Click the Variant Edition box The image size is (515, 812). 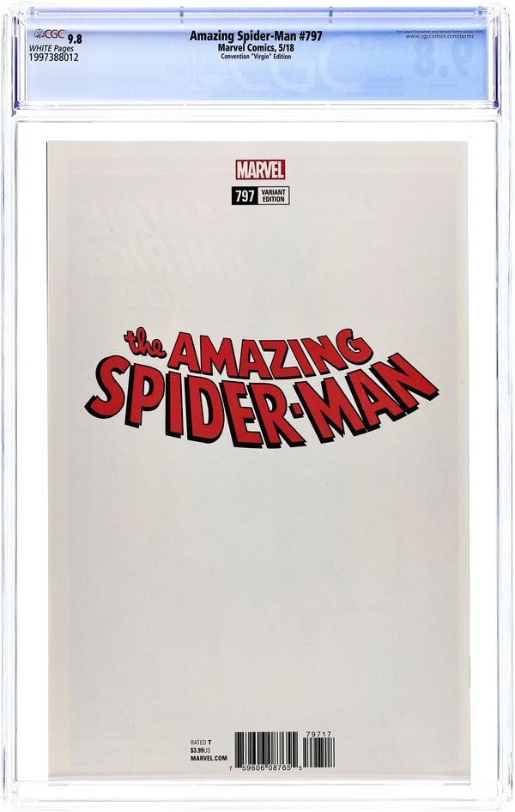click(273, 196)
